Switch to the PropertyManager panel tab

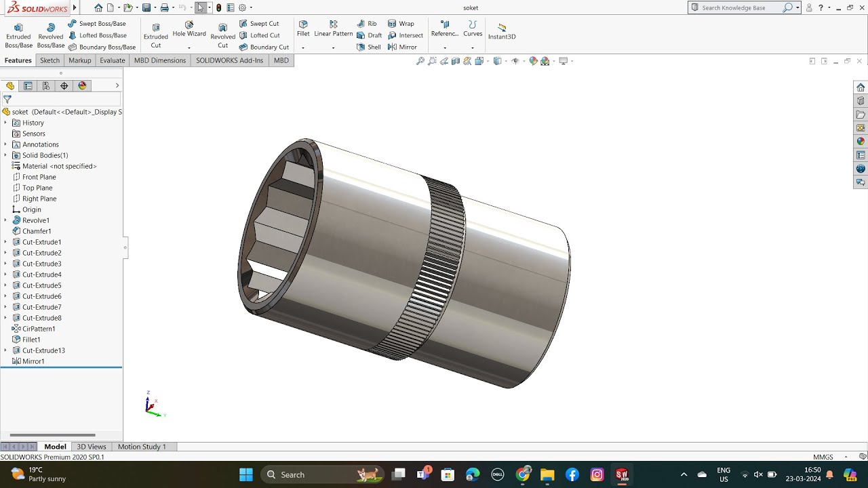tap(28, 86)
